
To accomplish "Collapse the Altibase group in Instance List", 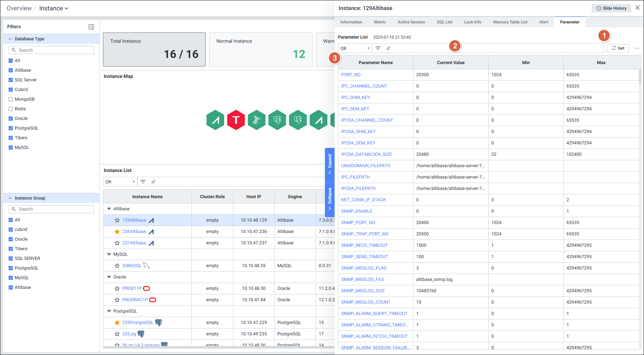I will [109, 209].
